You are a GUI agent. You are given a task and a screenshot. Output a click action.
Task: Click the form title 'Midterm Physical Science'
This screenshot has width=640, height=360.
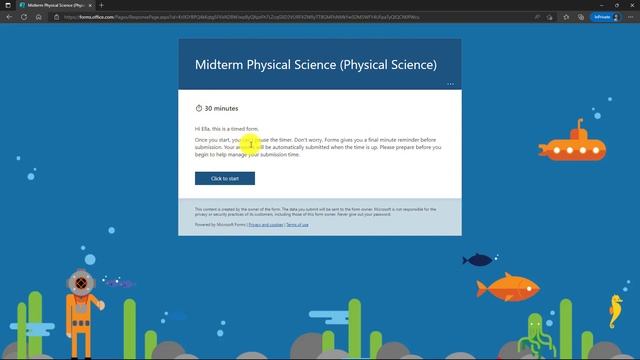[316, 64]
